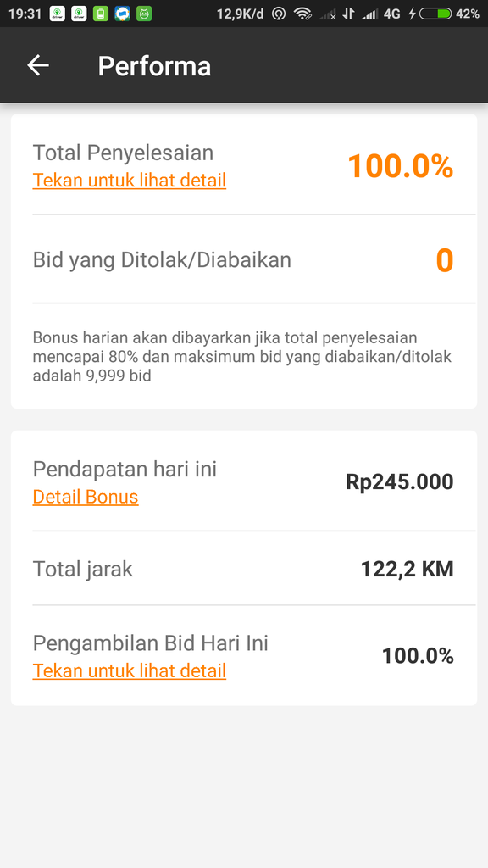Tap the Rp245.000 earnings amount
The image size is (488, 868).
pos(400,481)
